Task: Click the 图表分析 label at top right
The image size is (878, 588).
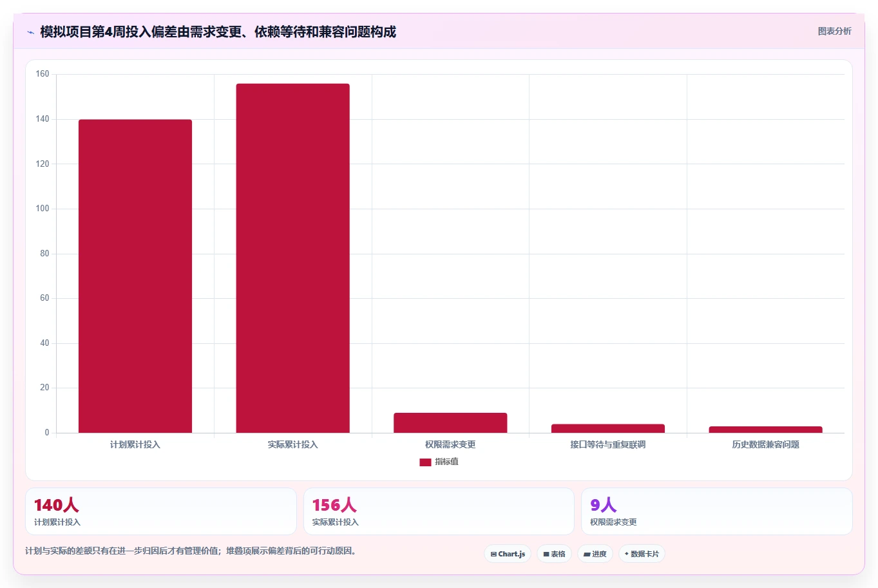Action: [x=834, y=31]
